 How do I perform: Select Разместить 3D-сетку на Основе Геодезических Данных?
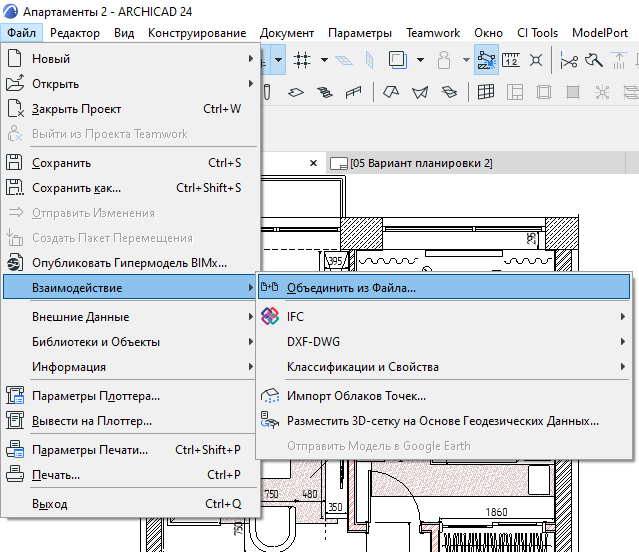click(x=444, y=420)
